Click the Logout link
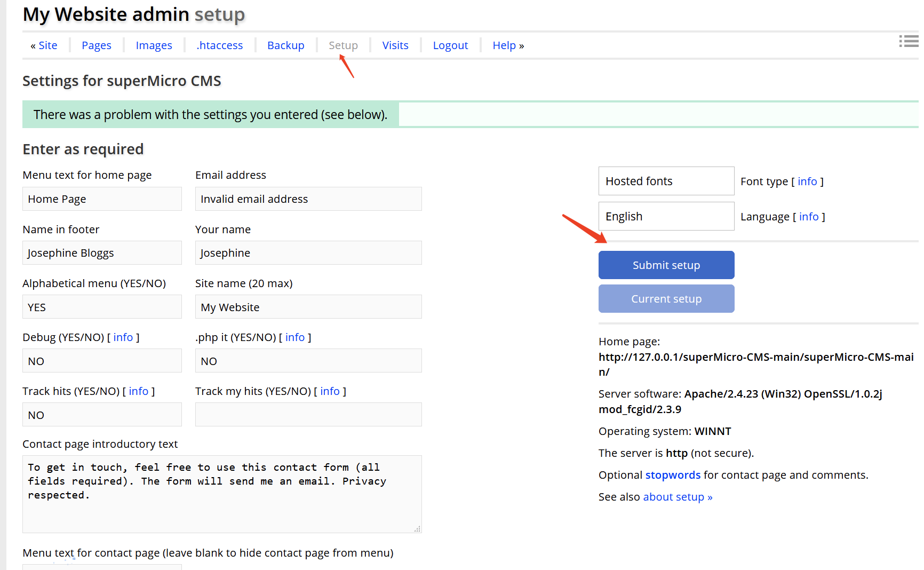924x570 pixels. pos(450,45)
